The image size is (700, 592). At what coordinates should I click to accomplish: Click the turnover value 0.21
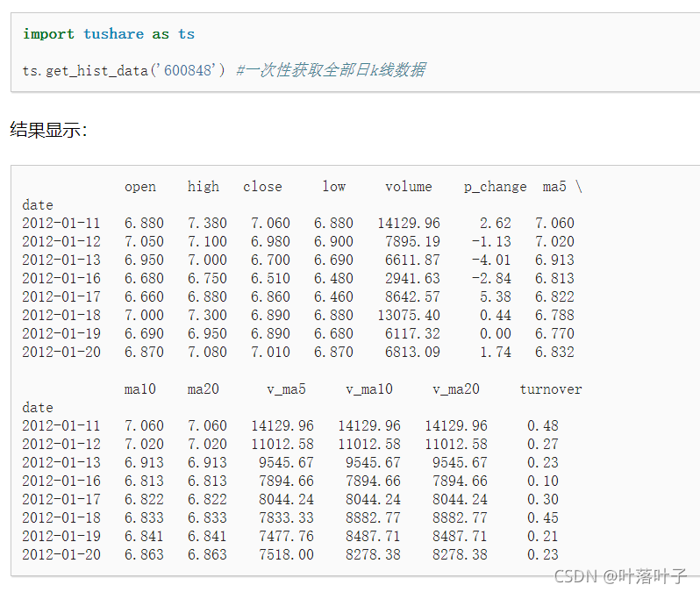point(542,536)
